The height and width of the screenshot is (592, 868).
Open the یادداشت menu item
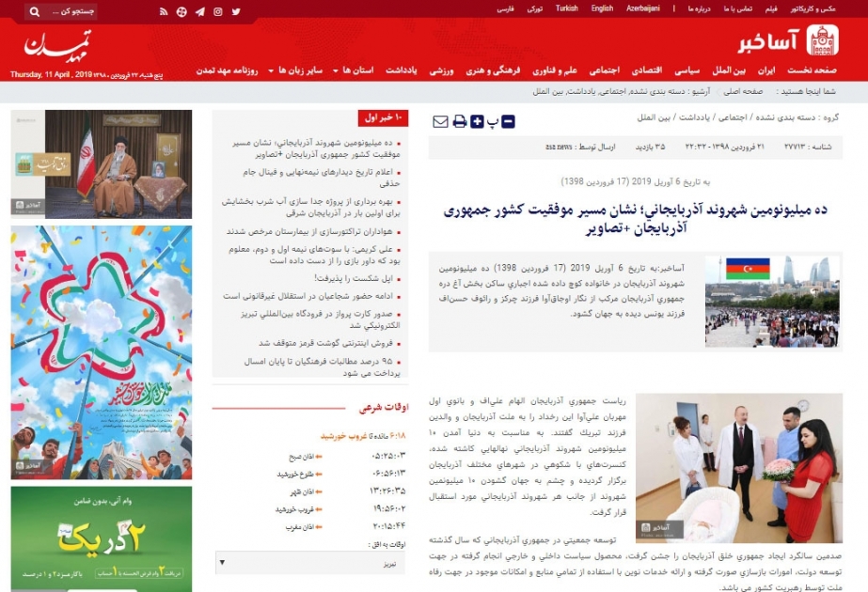402,70
